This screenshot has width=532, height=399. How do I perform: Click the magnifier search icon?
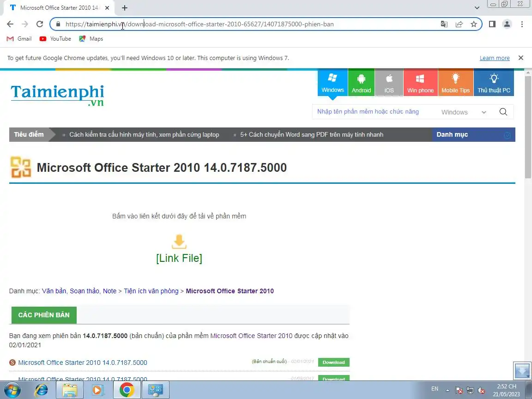pos(503,112)
